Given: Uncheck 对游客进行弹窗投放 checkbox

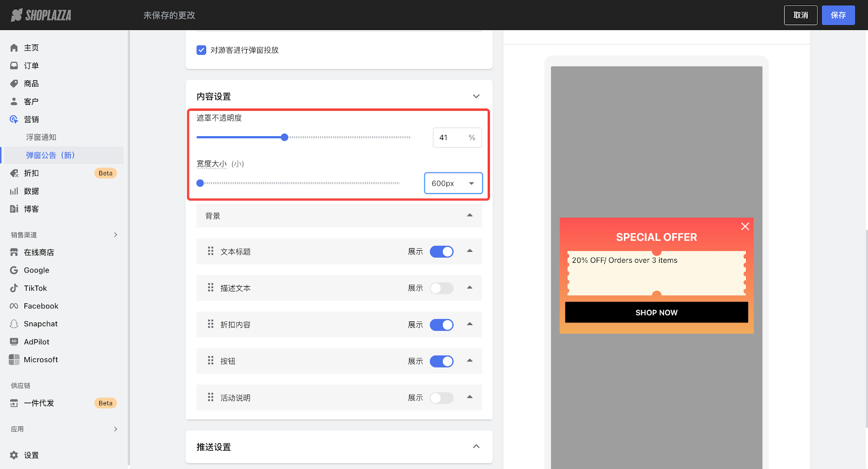Looking at the screenshot, I should [x=201, y=50].
